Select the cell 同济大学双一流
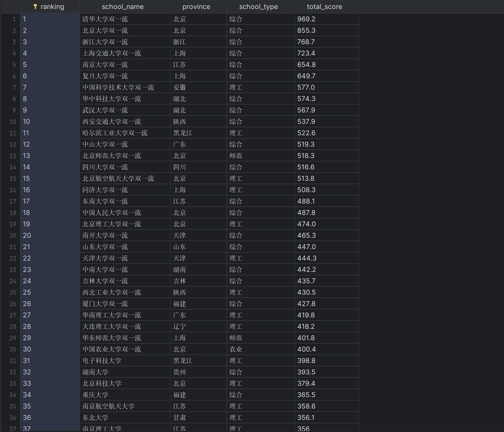Viewport: 504px width, 432px height. pos(125,190)
